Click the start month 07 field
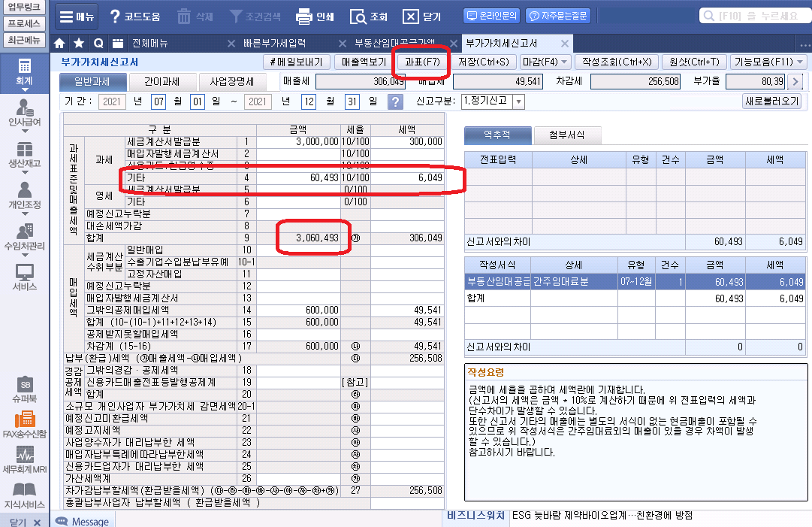Viewport: 812px width, 527px height. pos(158,101)
